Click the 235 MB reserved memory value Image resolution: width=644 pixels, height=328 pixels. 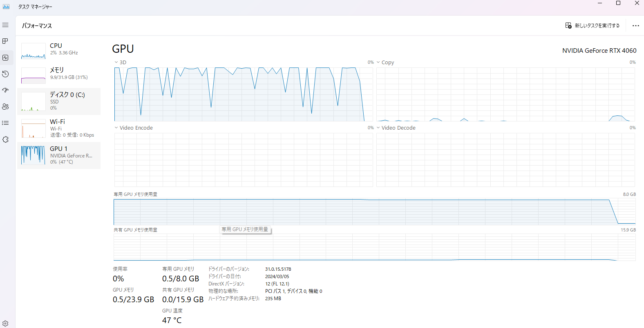click(x=273, y=299)
